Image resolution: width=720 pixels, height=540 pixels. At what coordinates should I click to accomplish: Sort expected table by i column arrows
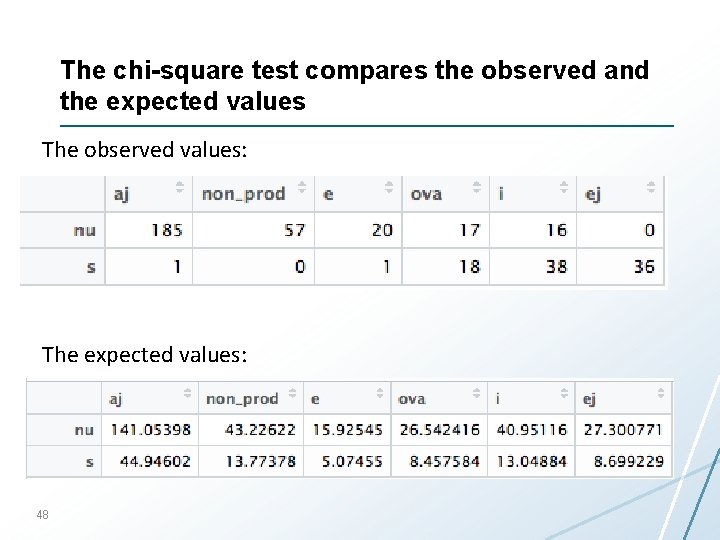click(564, 393)
